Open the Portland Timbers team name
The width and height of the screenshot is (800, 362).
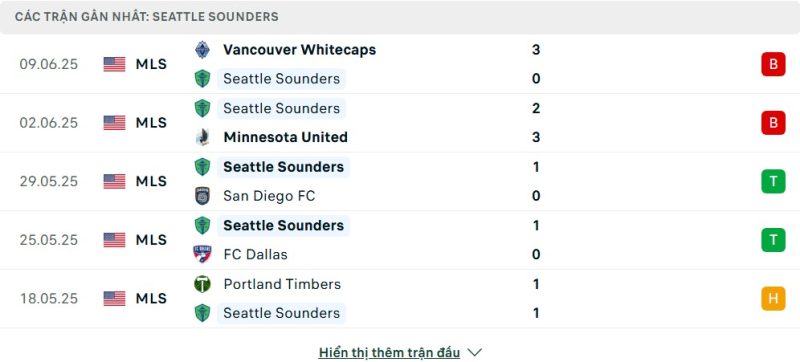(282, 284)
